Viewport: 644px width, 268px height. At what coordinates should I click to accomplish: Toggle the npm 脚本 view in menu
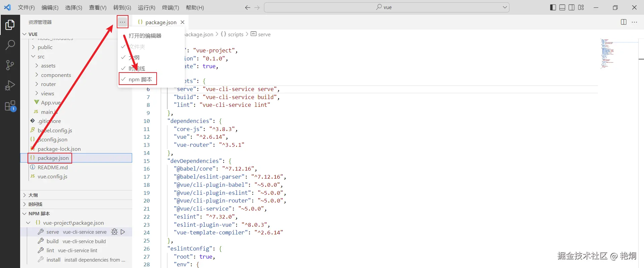pos(138,79)
